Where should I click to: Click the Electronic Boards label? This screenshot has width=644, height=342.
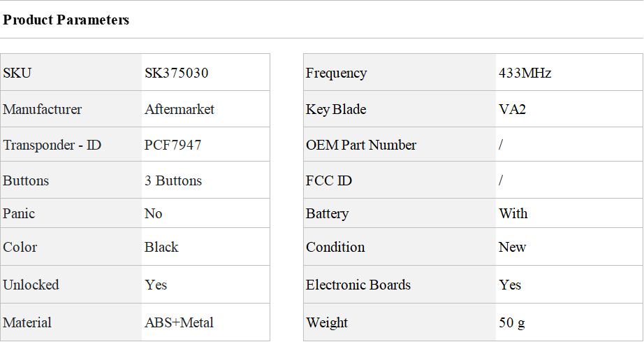[358, 285]
